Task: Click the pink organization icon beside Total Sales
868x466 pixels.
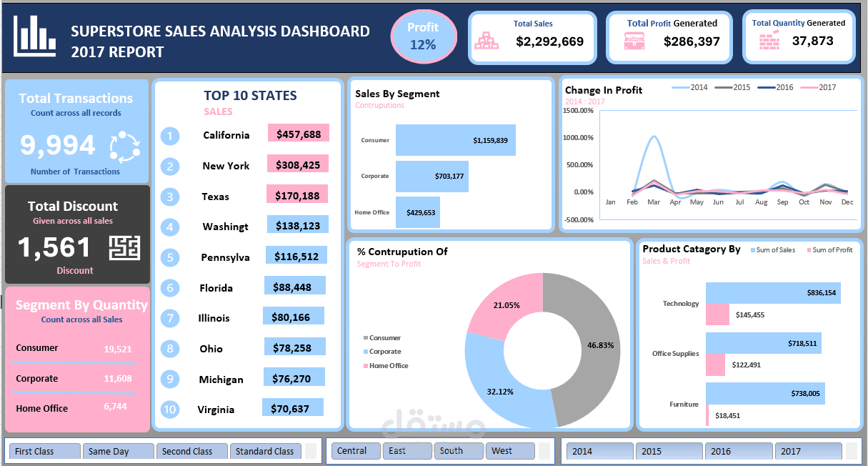Action: click(x=487, y=41)
